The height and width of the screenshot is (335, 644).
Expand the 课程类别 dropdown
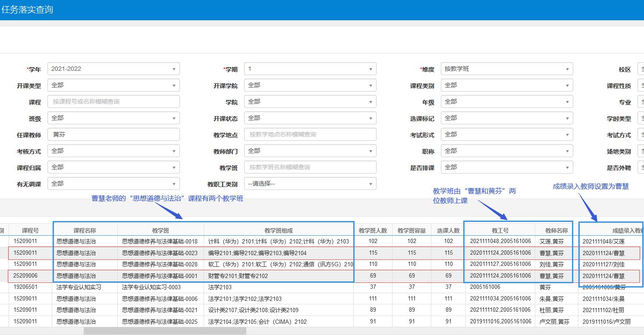(507, 85)
